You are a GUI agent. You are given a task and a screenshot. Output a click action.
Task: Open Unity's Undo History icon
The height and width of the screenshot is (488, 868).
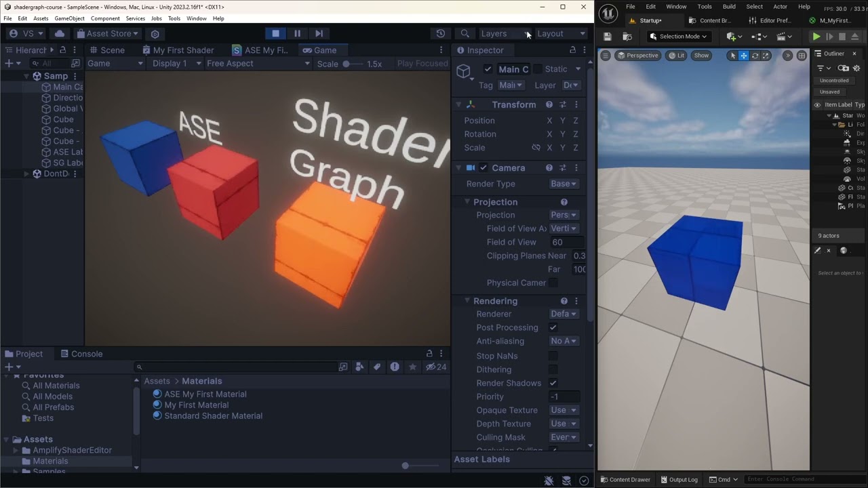point(441,33)
